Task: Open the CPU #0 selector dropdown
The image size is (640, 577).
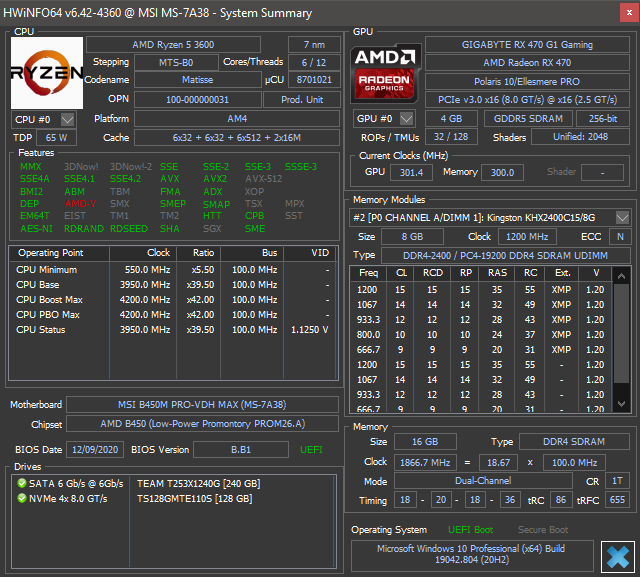Action: [x=67, y=120]
